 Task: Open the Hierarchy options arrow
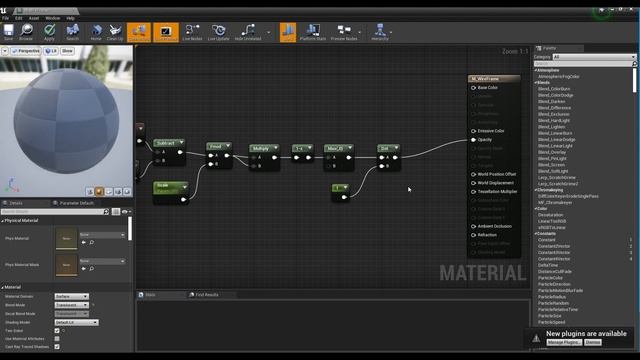tap(391, 32)
